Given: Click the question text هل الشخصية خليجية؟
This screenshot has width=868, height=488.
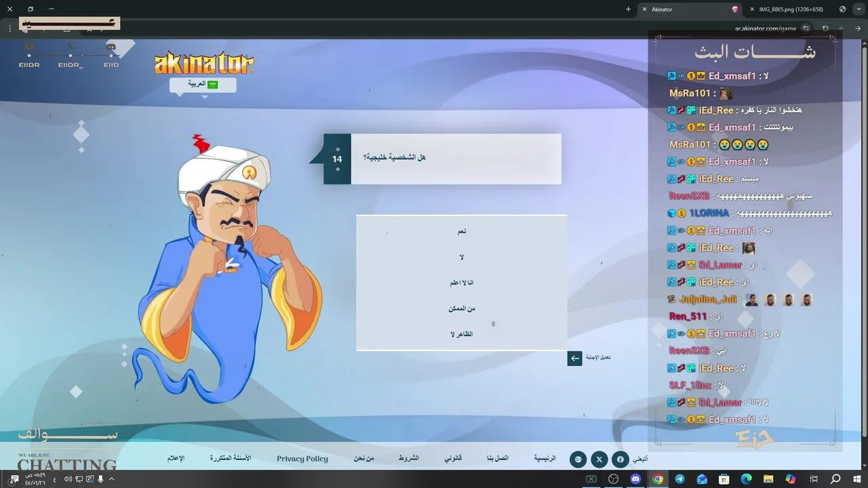Looking at the screenshot, I should 394,157.
